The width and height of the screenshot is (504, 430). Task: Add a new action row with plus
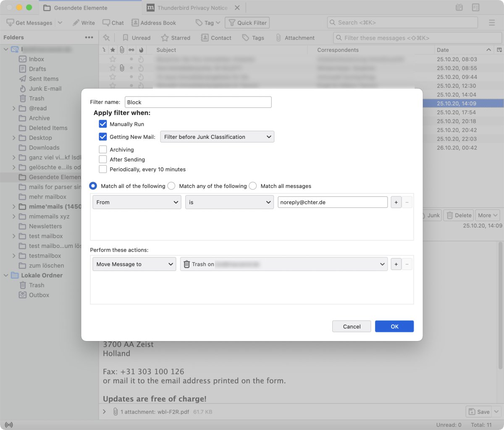[396, 264]
